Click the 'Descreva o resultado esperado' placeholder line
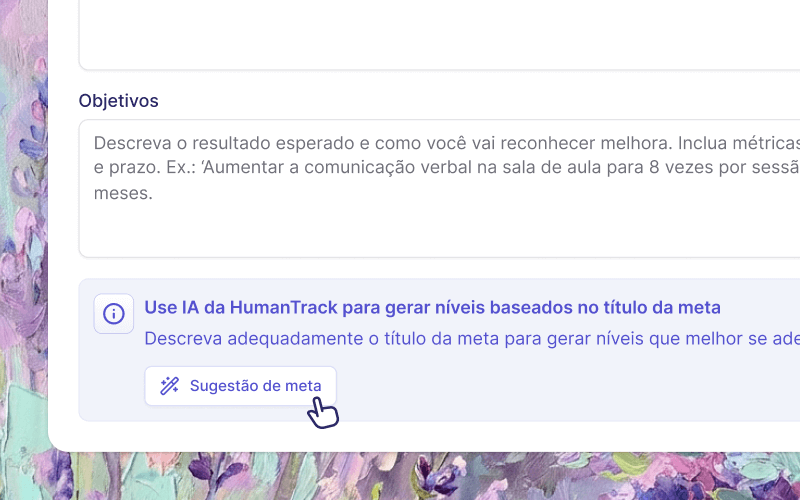The image size is (800, 500). [x=447, y=143]
